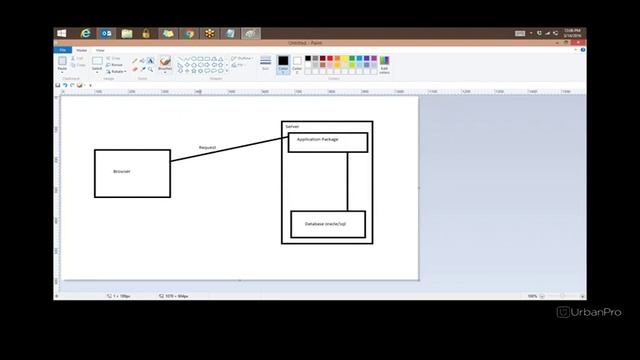640x360 pixels.
Task: Open Internet Explorer from the taskbar
Action: click(85, 33)
